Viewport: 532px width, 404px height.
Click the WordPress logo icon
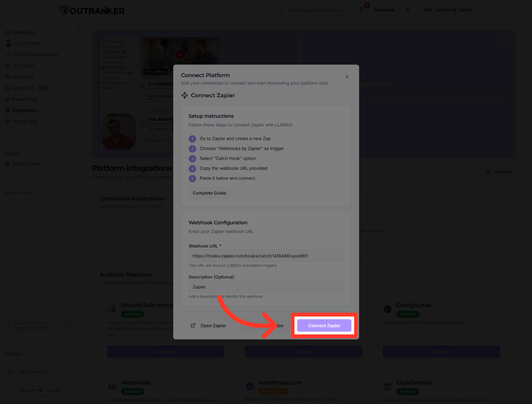112,387
